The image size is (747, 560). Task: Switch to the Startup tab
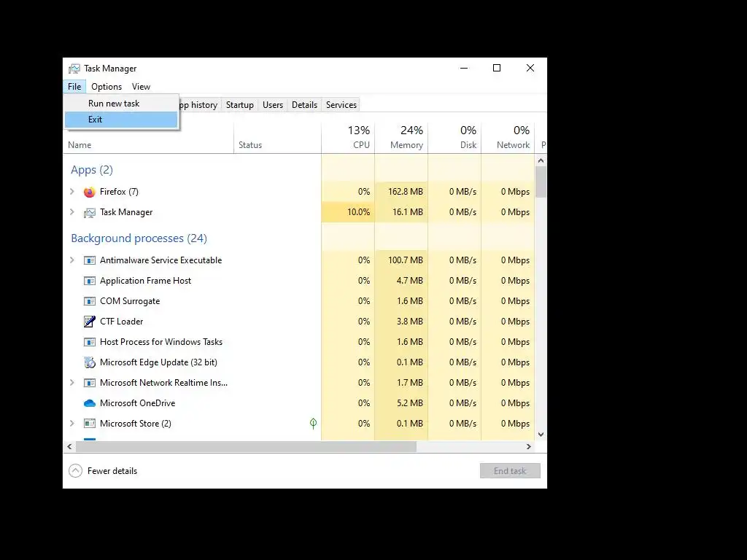(x=239, y=105)
